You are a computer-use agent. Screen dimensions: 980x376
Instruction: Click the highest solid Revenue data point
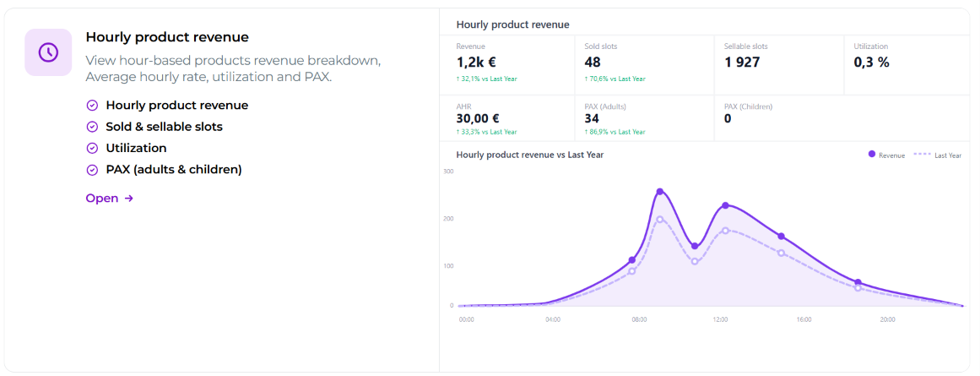tap(660, 192)
